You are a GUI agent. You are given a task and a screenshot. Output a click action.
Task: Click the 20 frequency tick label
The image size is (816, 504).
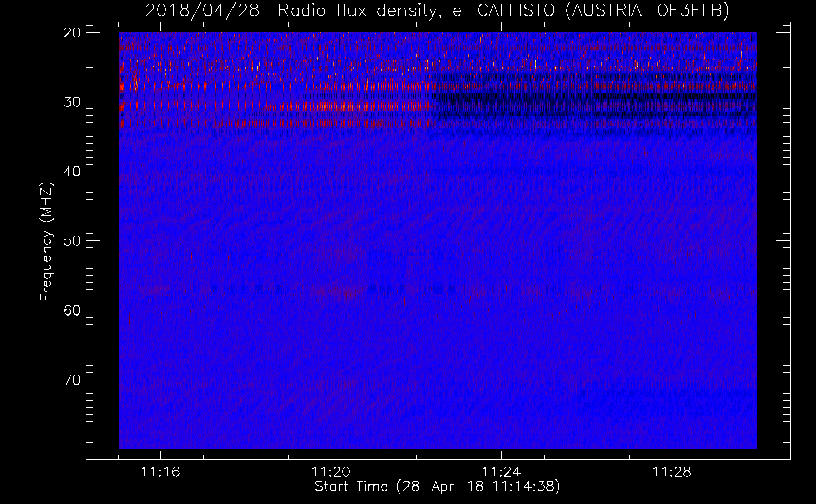click(x=73, y=33)
